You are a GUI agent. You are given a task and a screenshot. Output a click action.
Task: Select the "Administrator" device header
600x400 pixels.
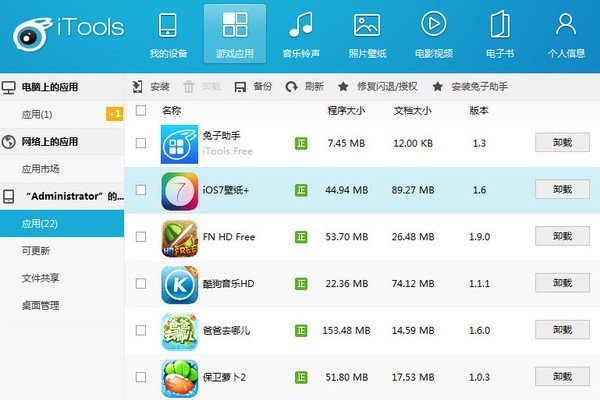(62, 196)
